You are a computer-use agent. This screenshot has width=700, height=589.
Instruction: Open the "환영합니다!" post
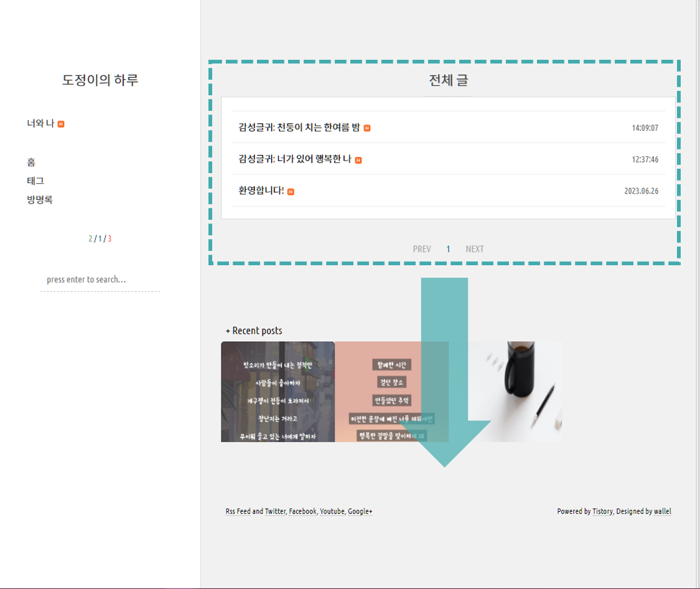[262, 191]
